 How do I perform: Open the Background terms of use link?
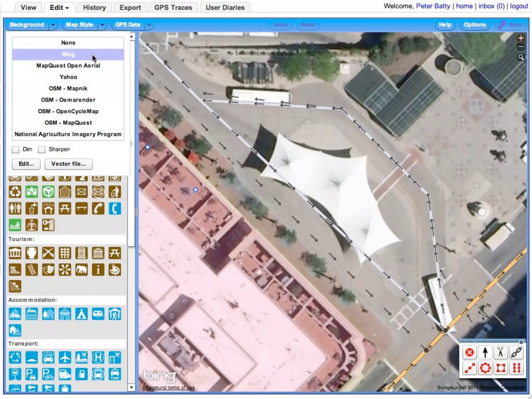pyautogui.click(x=168, y=388)
